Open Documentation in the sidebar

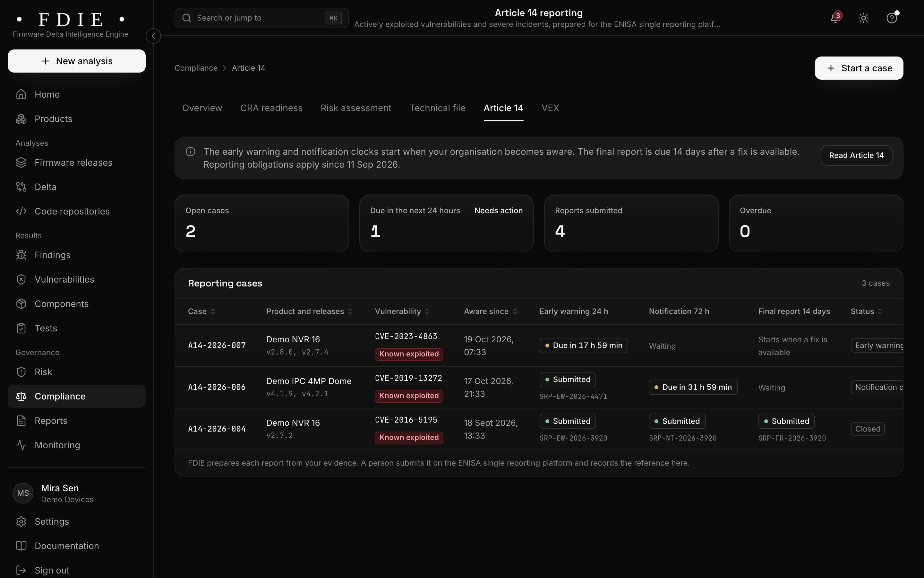[x=76, y=546]
